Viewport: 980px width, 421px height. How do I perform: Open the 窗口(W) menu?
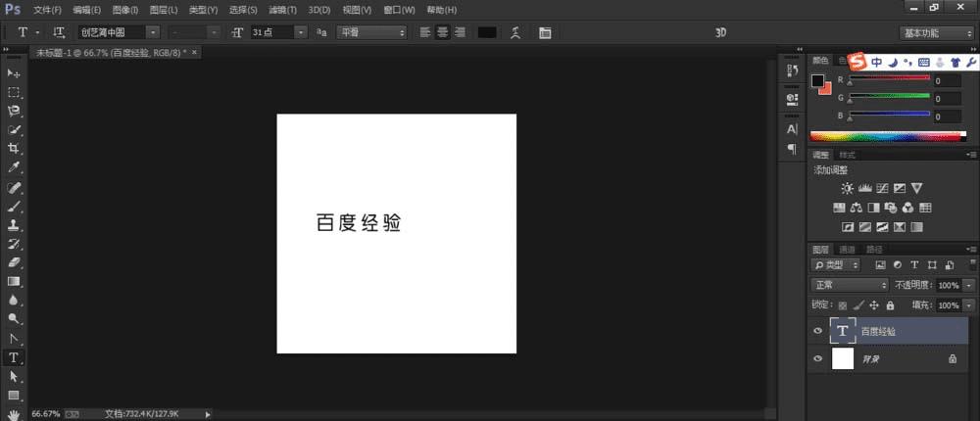click(x=399, y=10)
